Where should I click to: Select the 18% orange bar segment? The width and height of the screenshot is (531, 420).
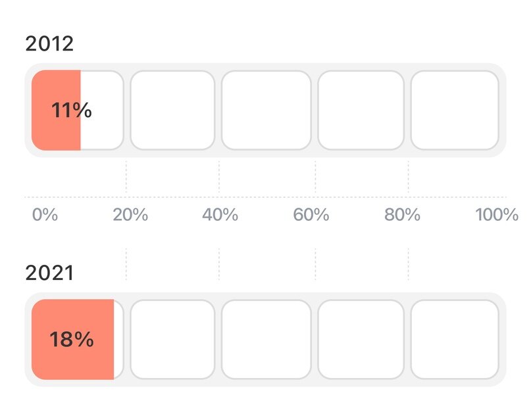pos(73,340)
